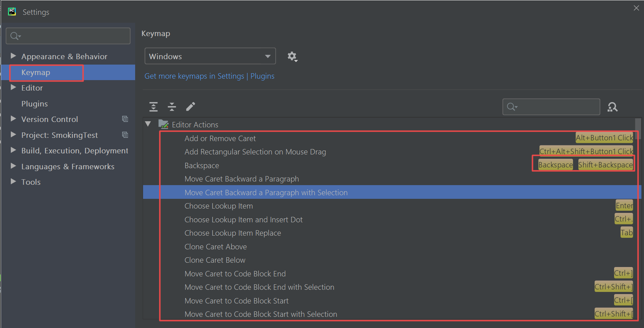Click the Editor Actions folder icon
This screenshot has width=644, height=328.
tap(163, 124)
